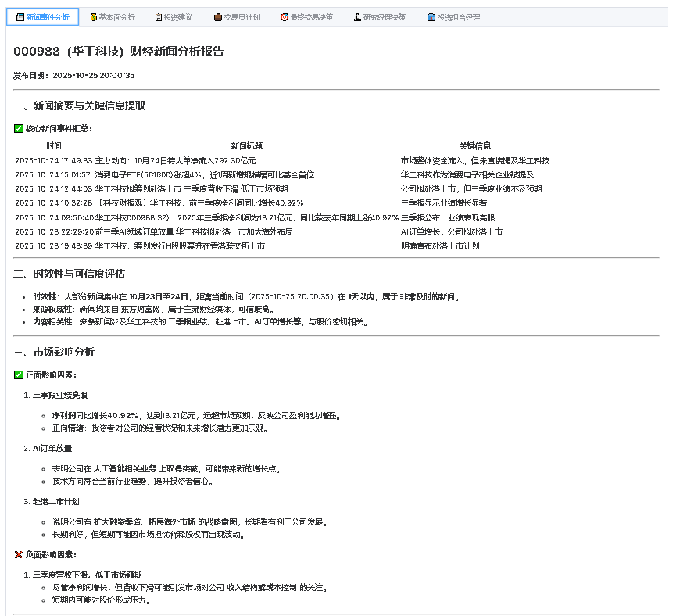Select the timestamp 2025-10-24 15:01:57

53,174
